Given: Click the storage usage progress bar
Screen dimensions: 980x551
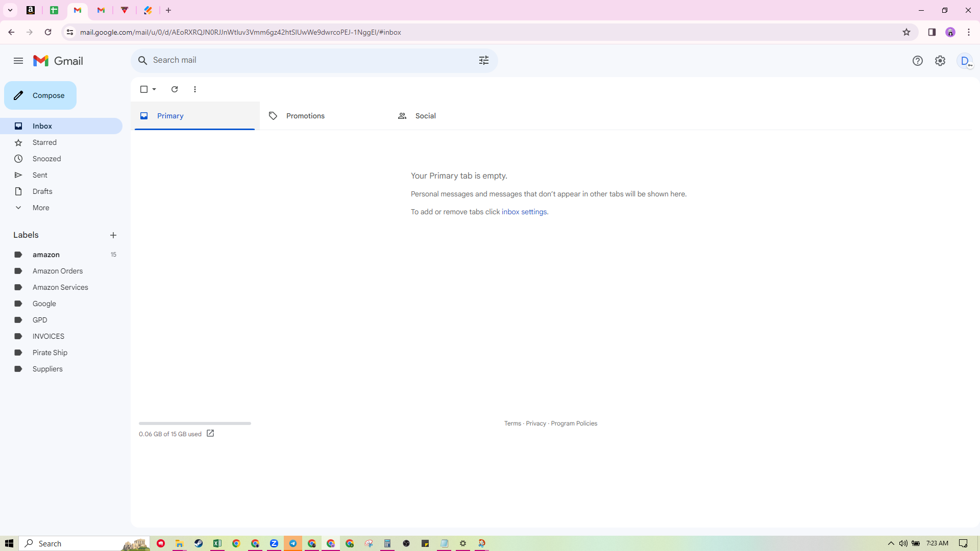Looking at the screenshot, I should (x=195, y=423).
